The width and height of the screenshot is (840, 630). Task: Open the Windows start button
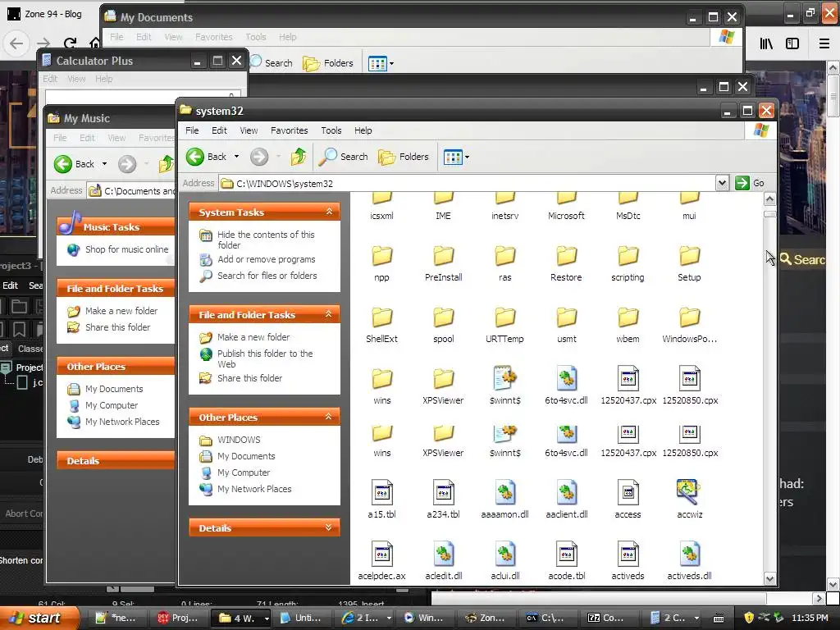point(38,618)
